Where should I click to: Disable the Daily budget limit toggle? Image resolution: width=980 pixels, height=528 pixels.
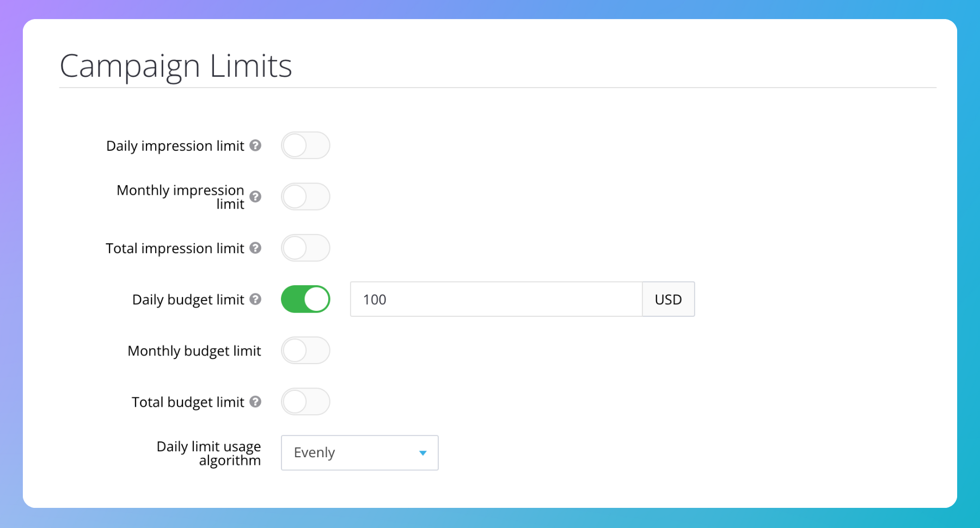tap(305, 299)
